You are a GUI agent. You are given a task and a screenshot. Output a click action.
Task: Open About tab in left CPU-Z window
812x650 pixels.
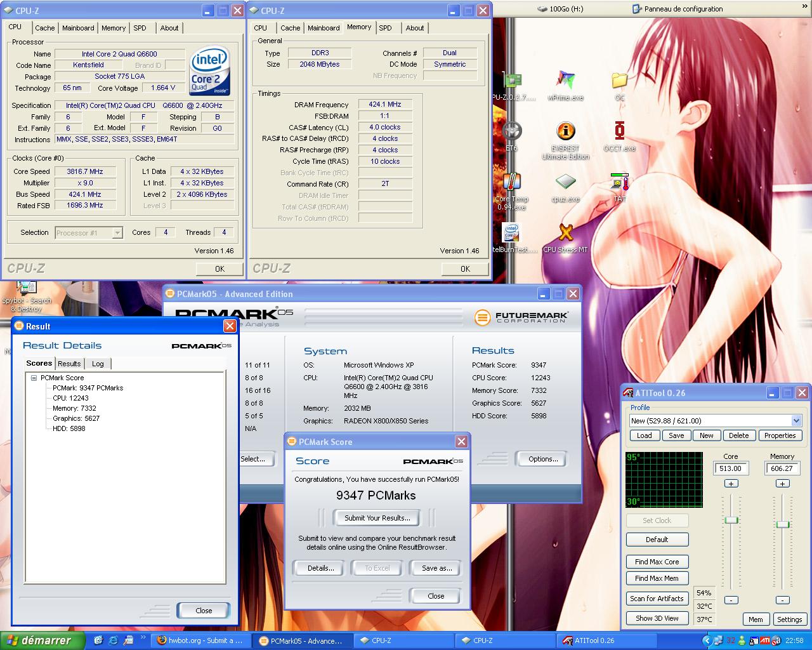(169, 28)
